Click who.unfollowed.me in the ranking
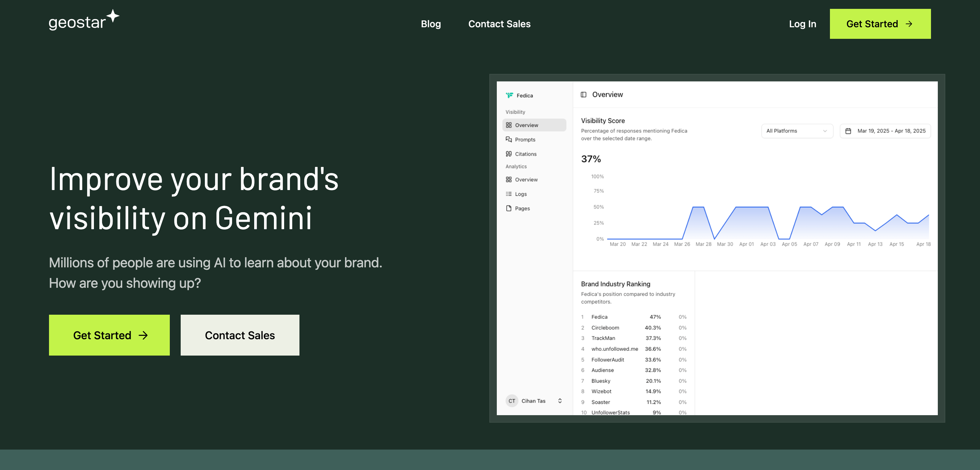This screenshot has width=980, height=470. pyautogui.click(x=615, y=349)
